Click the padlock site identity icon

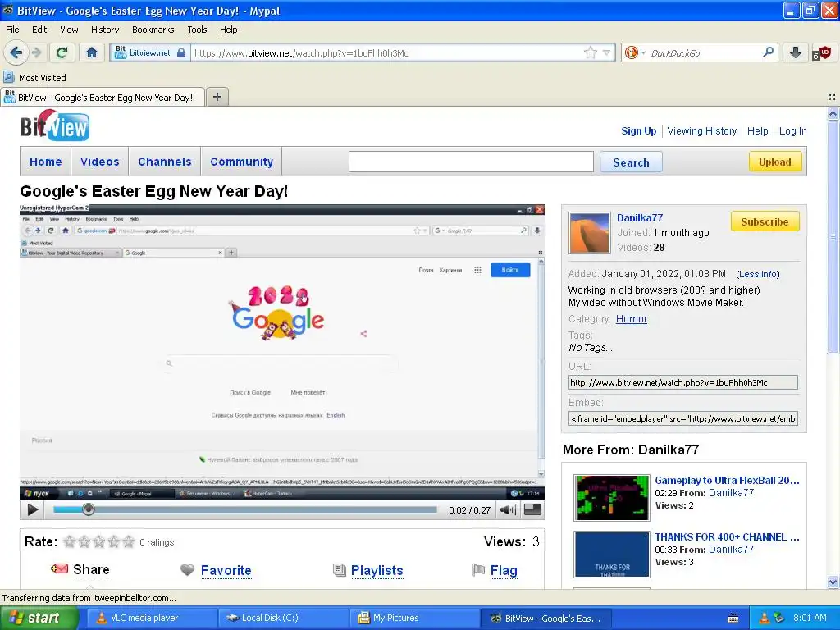(x=181, y=52)
